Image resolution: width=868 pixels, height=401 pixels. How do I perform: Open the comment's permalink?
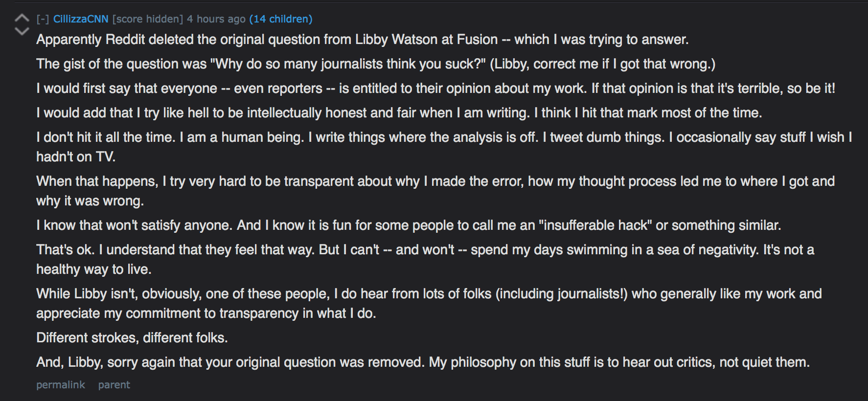[61, 385]
